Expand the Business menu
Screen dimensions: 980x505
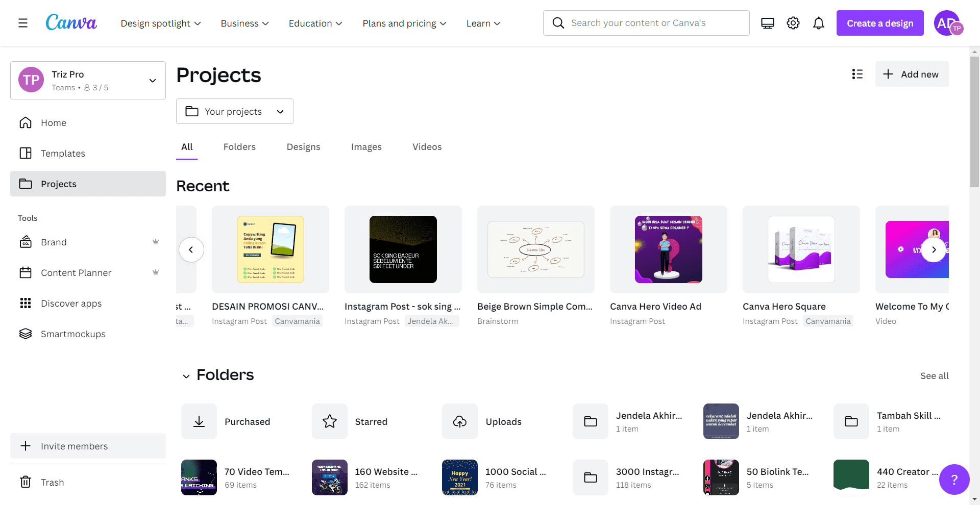click(x=244, y=23)
